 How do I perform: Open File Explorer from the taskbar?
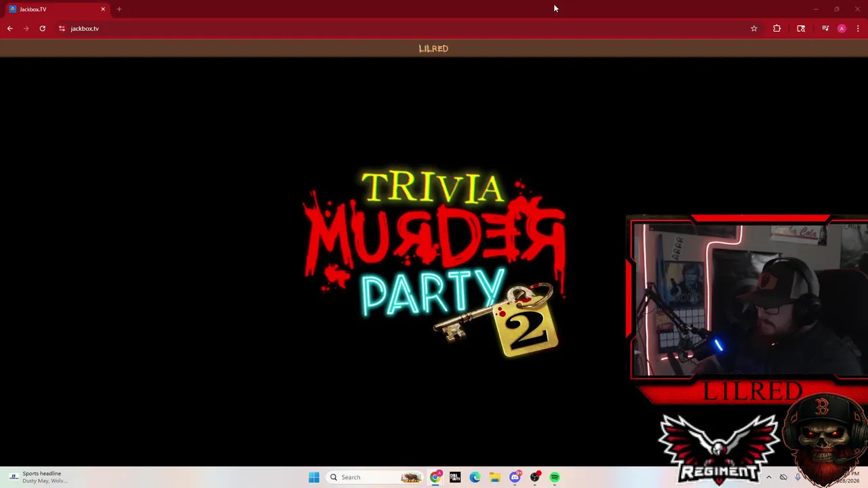click(x=495, y=477)
